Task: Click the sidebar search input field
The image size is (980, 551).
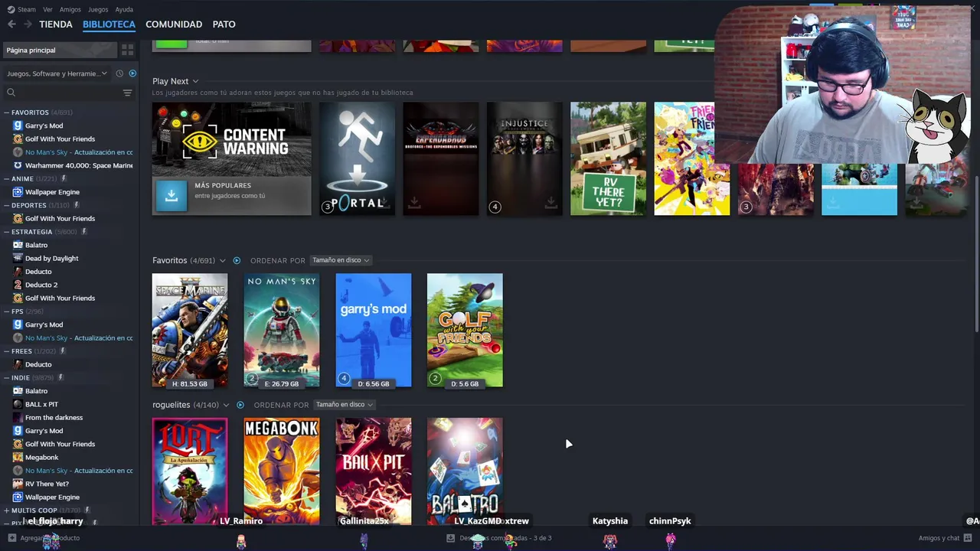Action: (x=67, y=93)
